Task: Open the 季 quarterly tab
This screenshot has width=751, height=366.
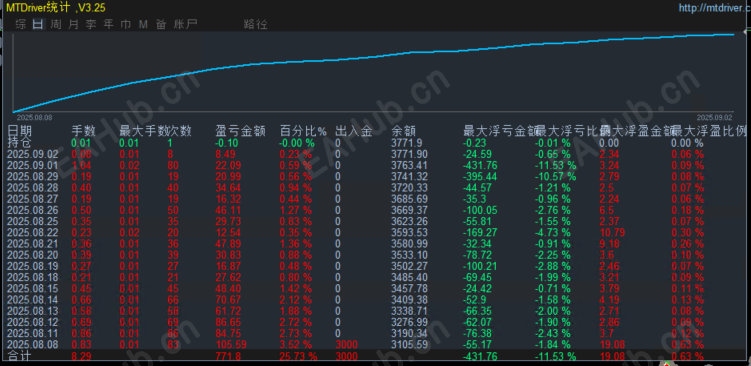Action: [91, 24]
